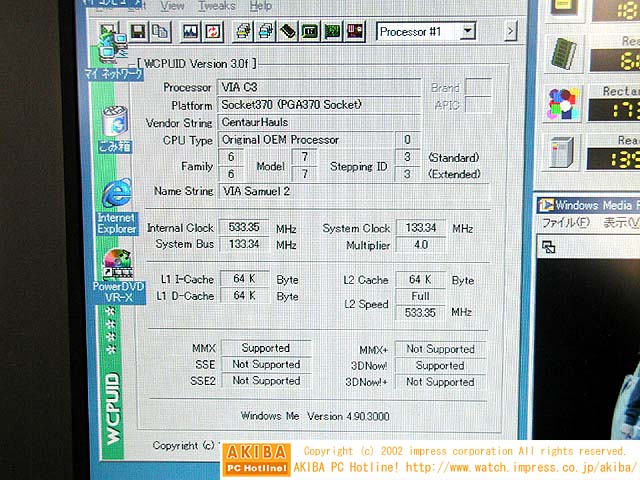Viewport: 640px width, 480px height.
Task: Select the PowerDVD VR-X desktop icon
Action: coord(118,276)
